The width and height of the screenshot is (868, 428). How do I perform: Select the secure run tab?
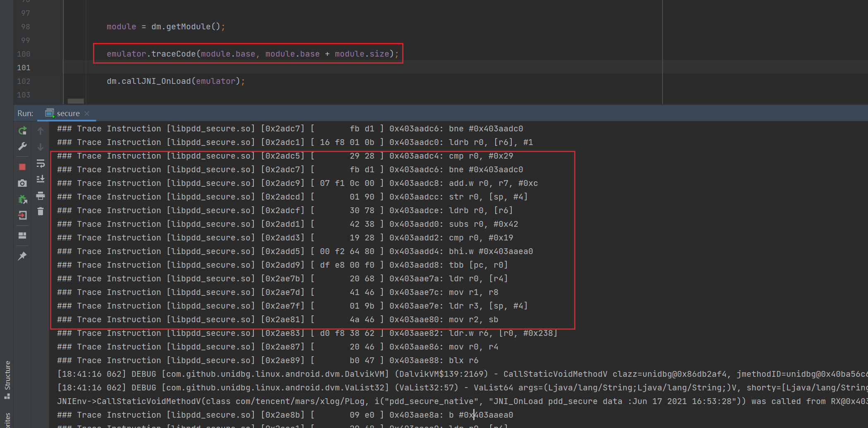pyautogui.click(x=68, y=114)
